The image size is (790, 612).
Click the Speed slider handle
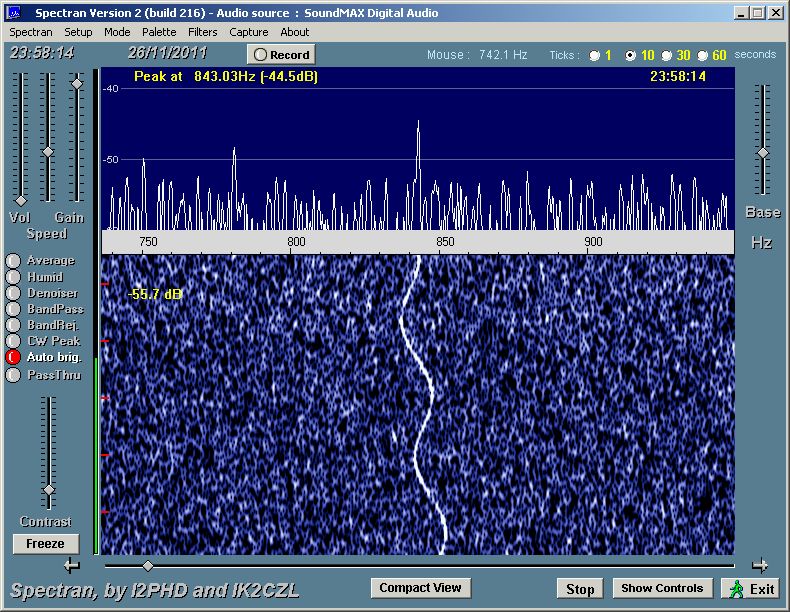click(48, 152)
